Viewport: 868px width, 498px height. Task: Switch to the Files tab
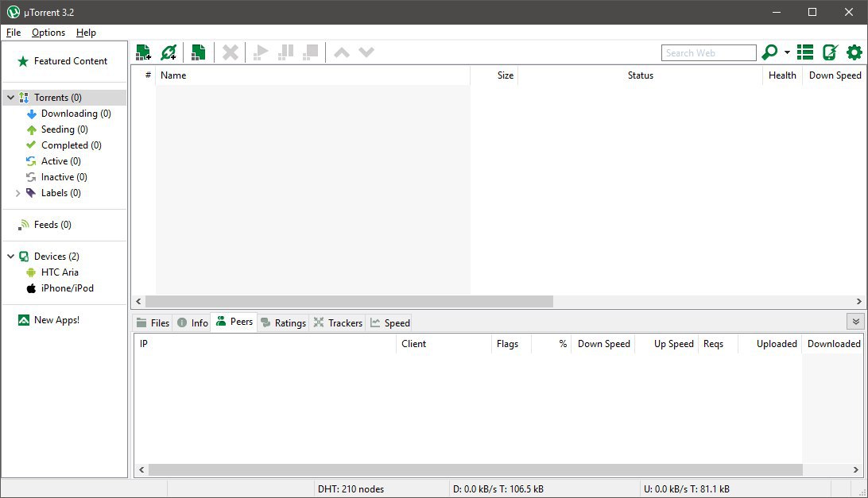pyautogui.click(x=153, y=322)
